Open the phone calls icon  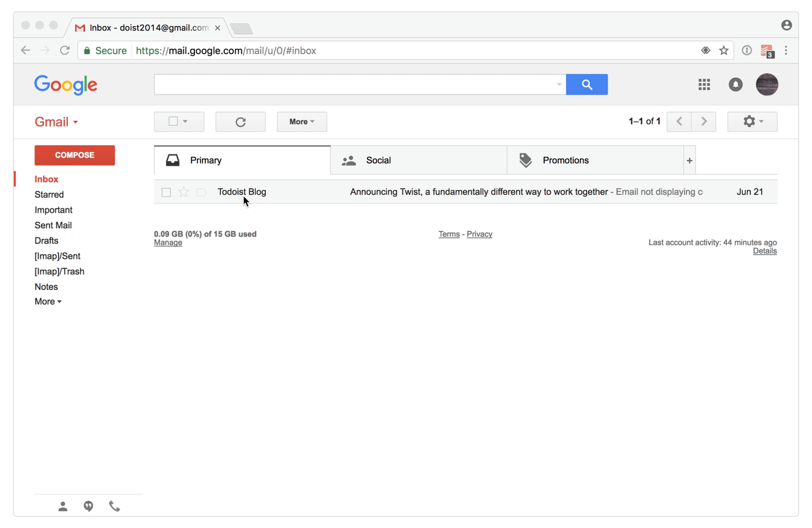click(x=114, y=505)
